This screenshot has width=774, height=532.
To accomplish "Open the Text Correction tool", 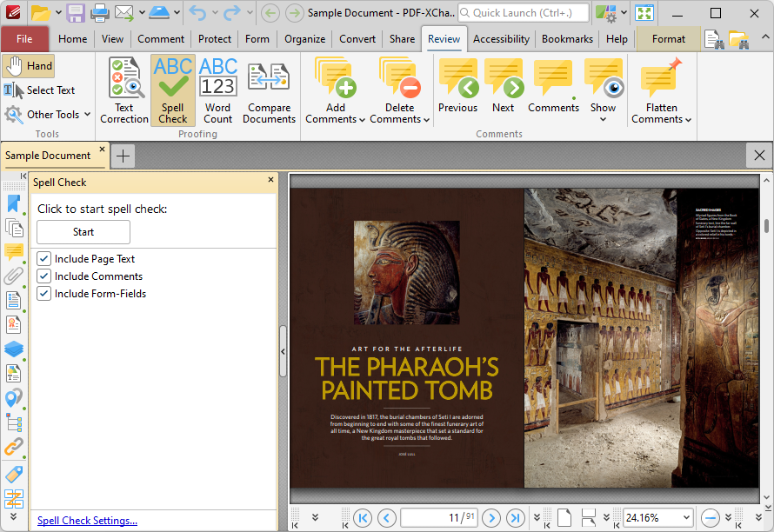I will pos(124,90).
